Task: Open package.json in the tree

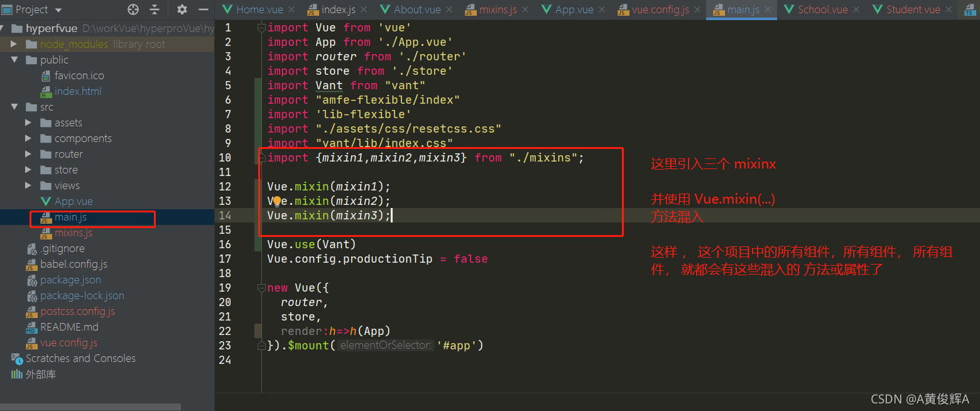Action: (x=70, y=280)
